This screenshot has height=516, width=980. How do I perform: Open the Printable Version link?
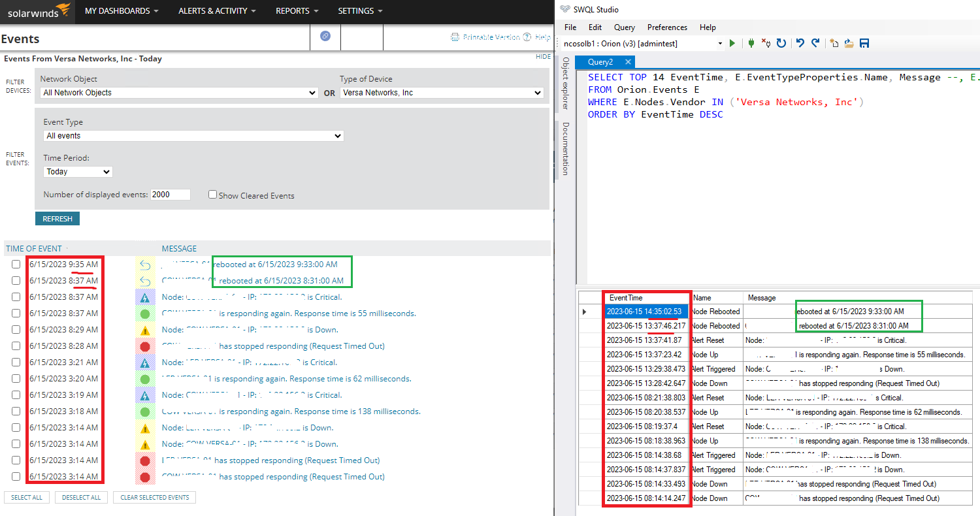coord(491,37)
